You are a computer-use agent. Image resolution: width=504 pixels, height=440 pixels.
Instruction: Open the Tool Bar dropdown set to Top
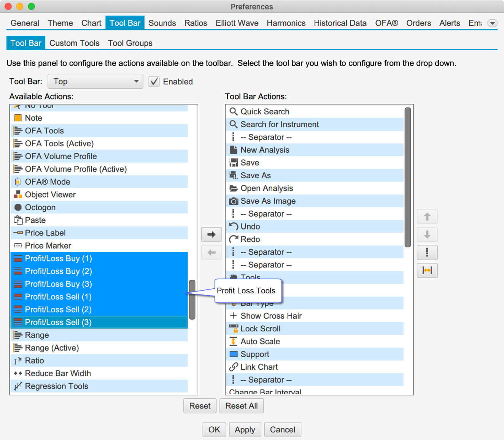pyautogui.click(x=95, y=81)
